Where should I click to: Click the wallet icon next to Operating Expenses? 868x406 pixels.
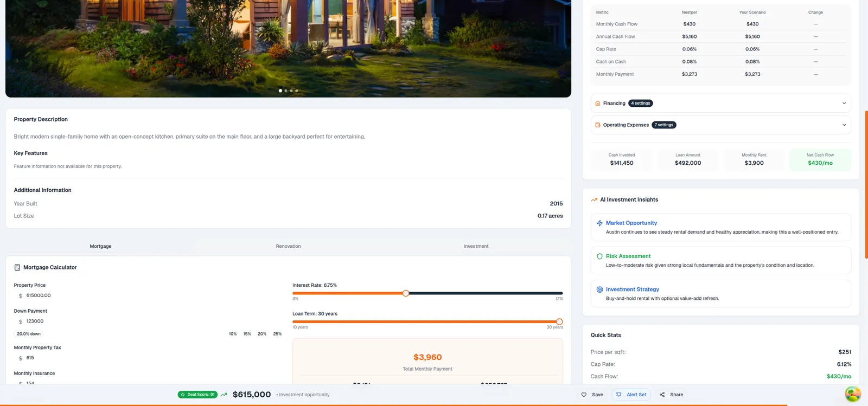(598, 125)
